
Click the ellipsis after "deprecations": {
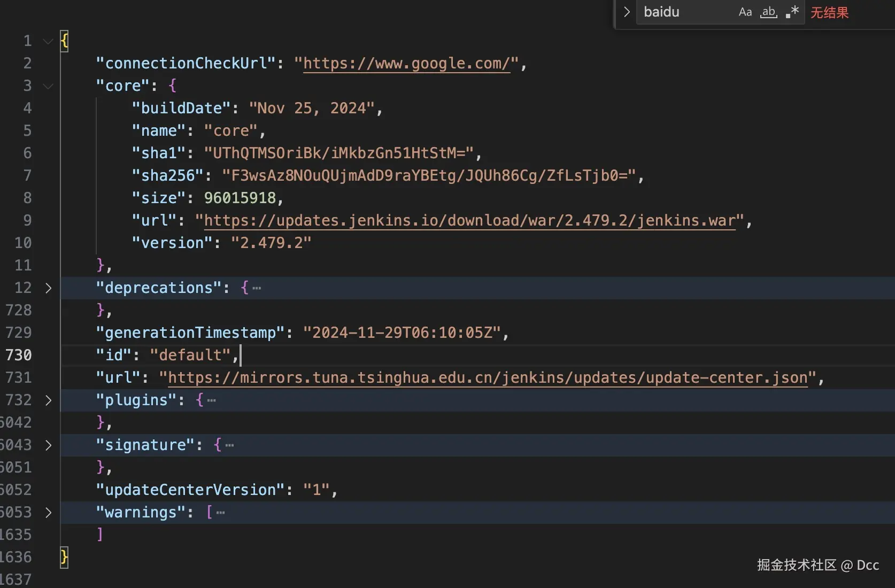(257, 289)
